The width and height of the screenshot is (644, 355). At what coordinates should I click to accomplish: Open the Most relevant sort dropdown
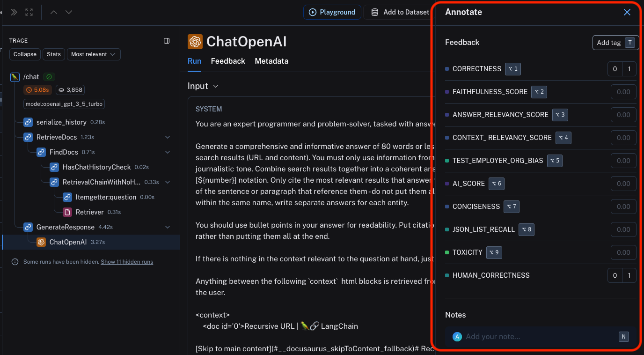93,54
